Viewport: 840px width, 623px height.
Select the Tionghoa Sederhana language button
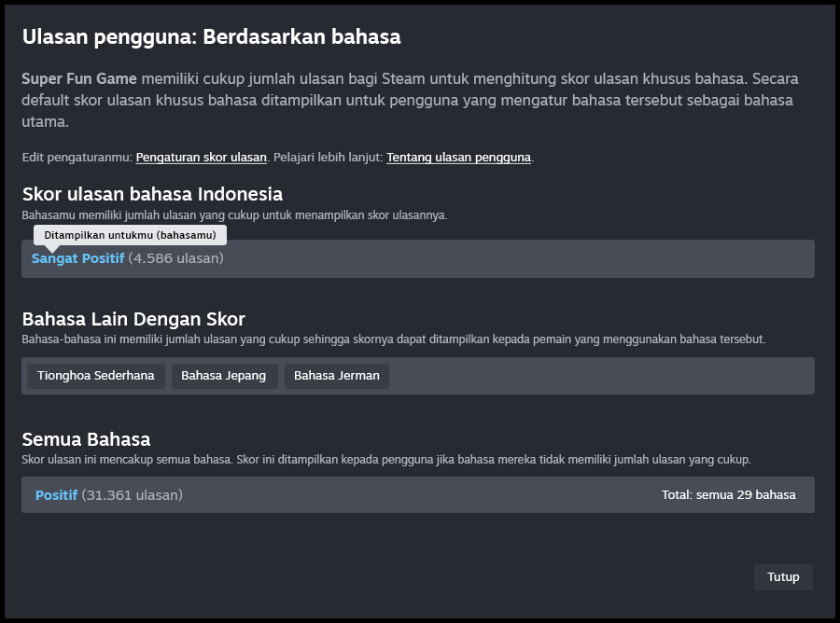[95, 376]
